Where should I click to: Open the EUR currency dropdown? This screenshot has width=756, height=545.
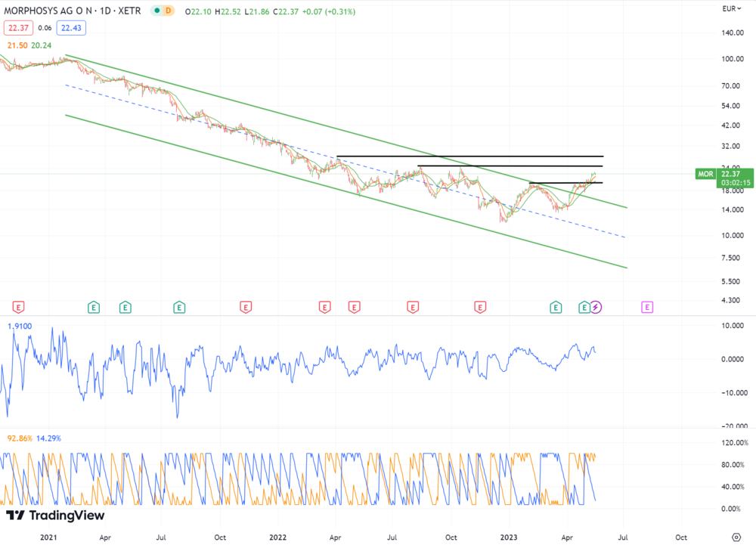(x=731, y=8)
